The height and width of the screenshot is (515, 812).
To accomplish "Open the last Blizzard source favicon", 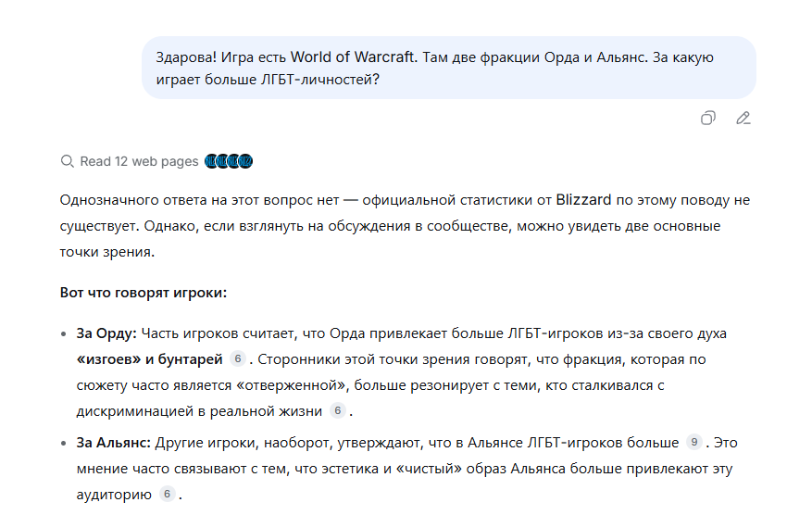I will click(x=245, y=161).
